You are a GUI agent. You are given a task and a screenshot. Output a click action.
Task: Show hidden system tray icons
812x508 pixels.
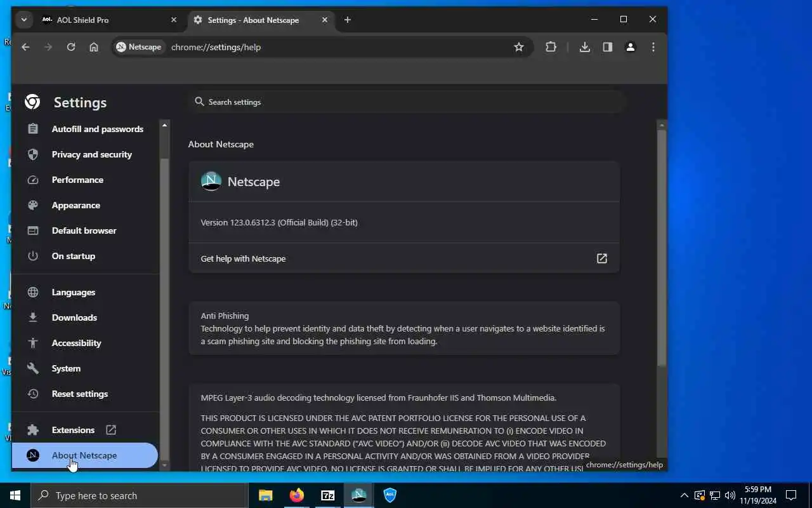point(684,495)
